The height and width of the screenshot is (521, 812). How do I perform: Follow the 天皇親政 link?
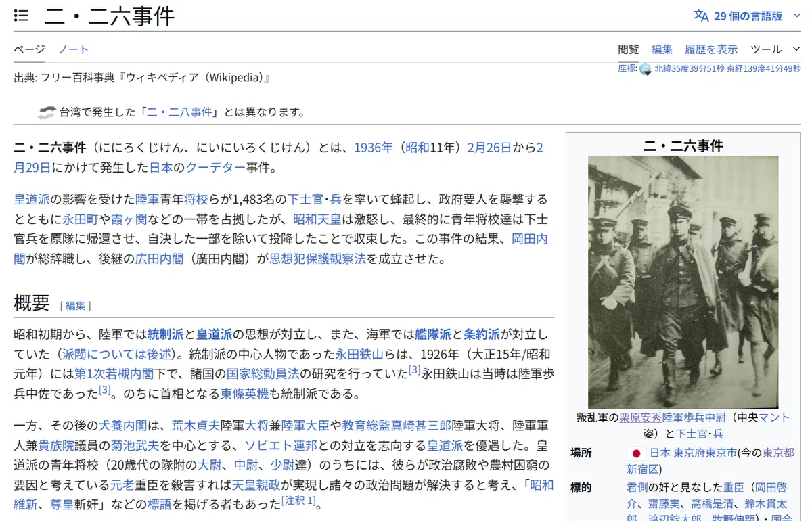pos(256,484)
